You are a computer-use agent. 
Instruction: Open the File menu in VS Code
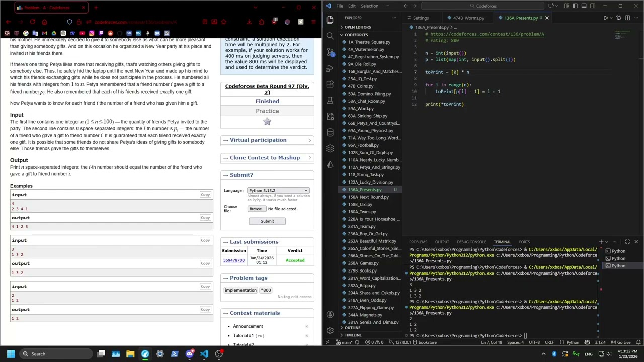340,6
